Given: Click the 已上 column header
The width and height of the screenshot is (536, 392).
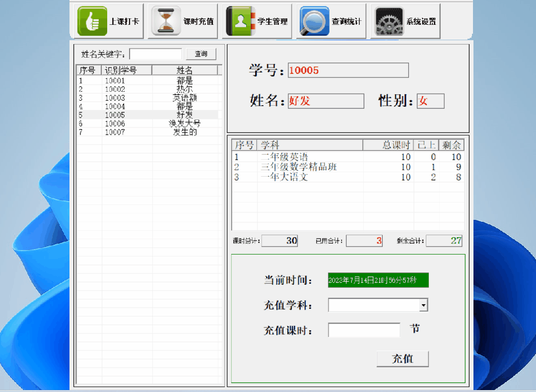Looking at the screenshot, I should click(426, 145).
